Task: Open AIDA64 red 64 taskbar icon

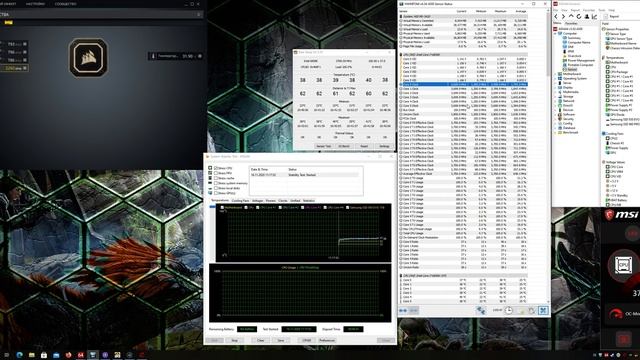Action: pyautogui.click(x=80, y=355)
